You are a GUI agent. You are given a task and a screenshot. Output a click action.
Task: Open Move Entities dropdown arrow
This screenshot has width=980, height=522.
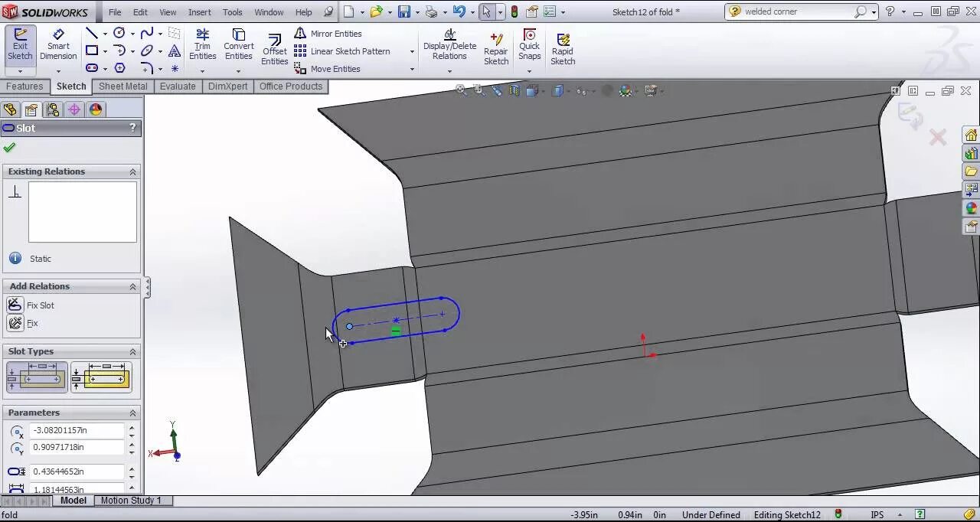point(412,69)
